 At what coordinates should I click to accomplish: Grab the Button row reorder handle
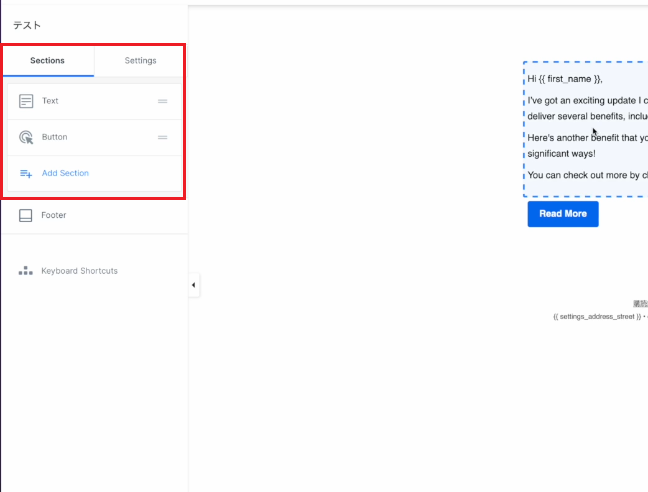162,138
